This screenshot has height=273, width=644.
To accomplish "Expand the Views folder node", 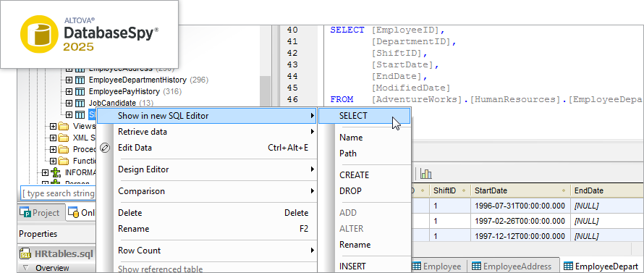I will tap(53, 126).
